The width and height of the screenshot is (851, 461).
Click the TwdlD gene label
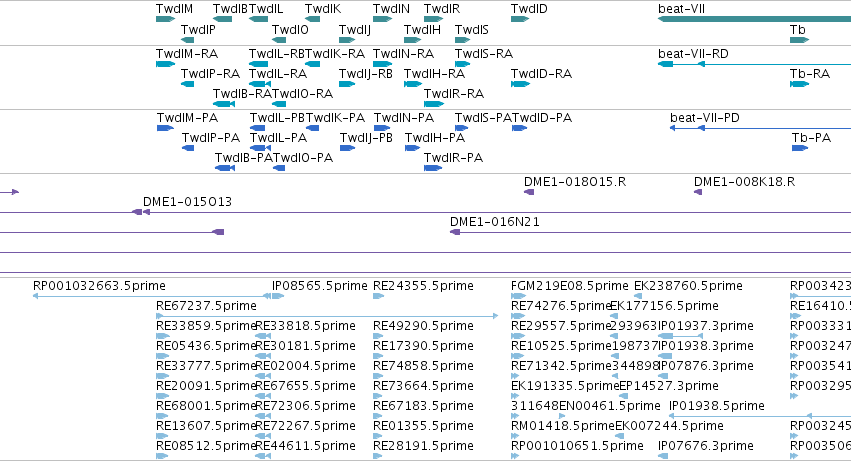529,9
